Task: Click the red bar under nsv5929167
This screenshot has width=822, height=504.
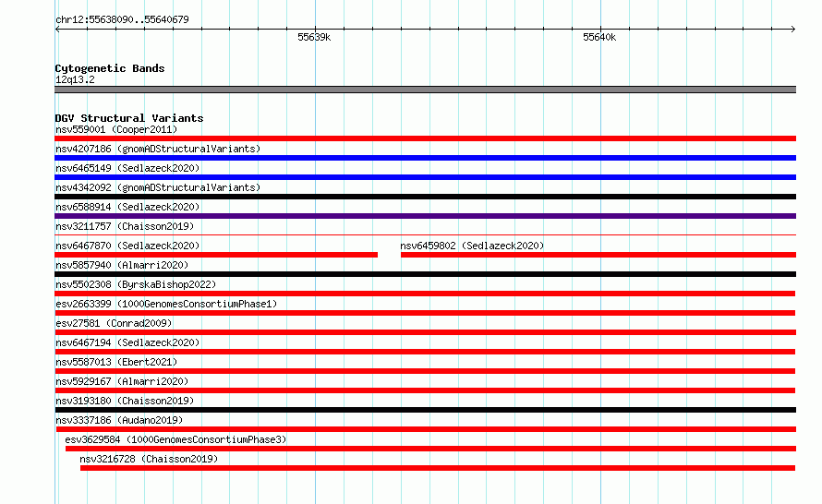Action: (425, 390)
